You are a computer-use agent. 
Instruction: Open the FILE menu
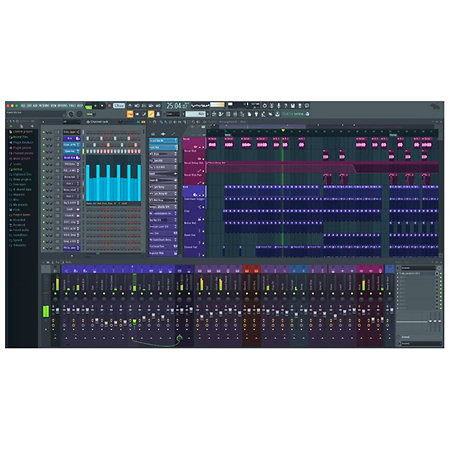23,106
